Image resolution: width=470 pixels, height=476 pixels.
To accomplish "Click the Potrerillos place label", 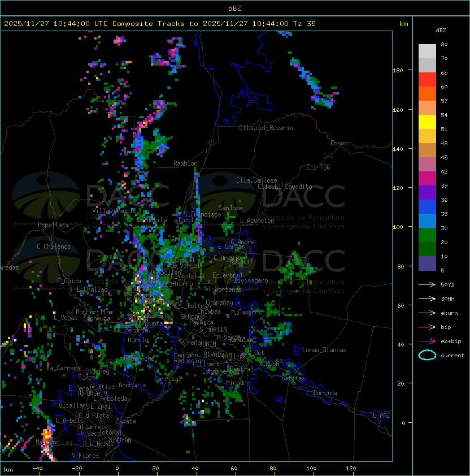I will tap(94, 312).
